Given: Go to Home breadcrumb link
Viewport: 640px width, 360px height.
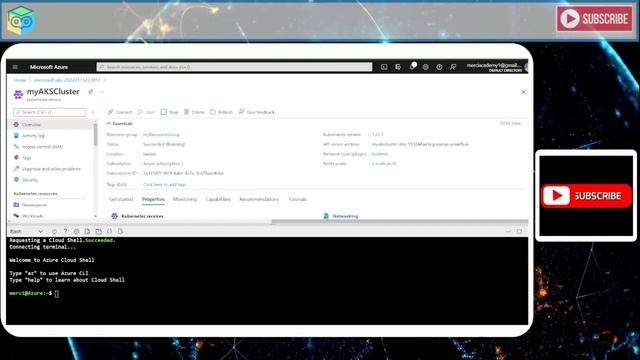Looking at the screenshot, I should (x=20, y=80).
